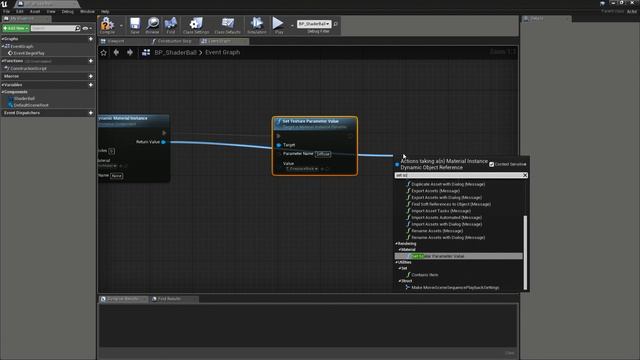Click the exec output pin on Dynamic Material node

point(164,133)
